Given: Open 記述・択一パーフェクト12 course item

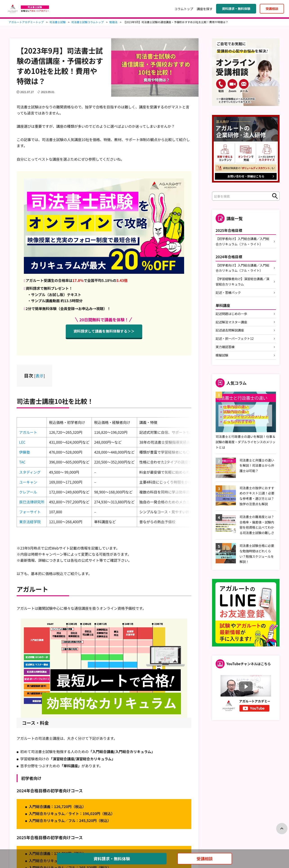Looking at the screenshot, I should pos(246,339).
